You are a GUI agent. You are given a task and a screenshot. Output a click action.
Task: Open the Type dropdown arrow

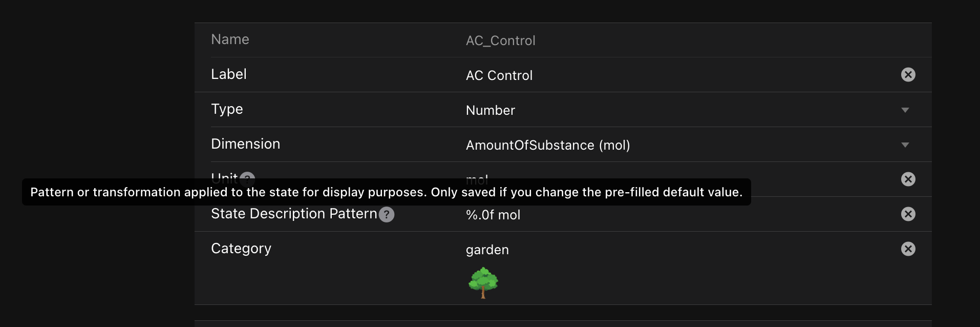905,110
